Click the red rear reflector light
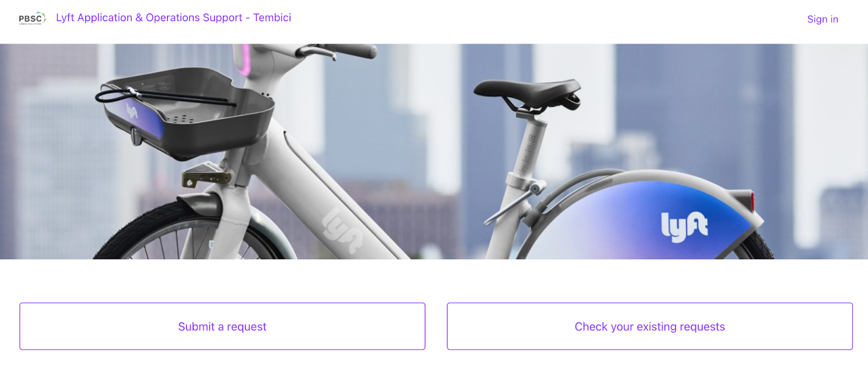Image resolution: width=868 pixels, height=373 pixels. coord(752,201)
